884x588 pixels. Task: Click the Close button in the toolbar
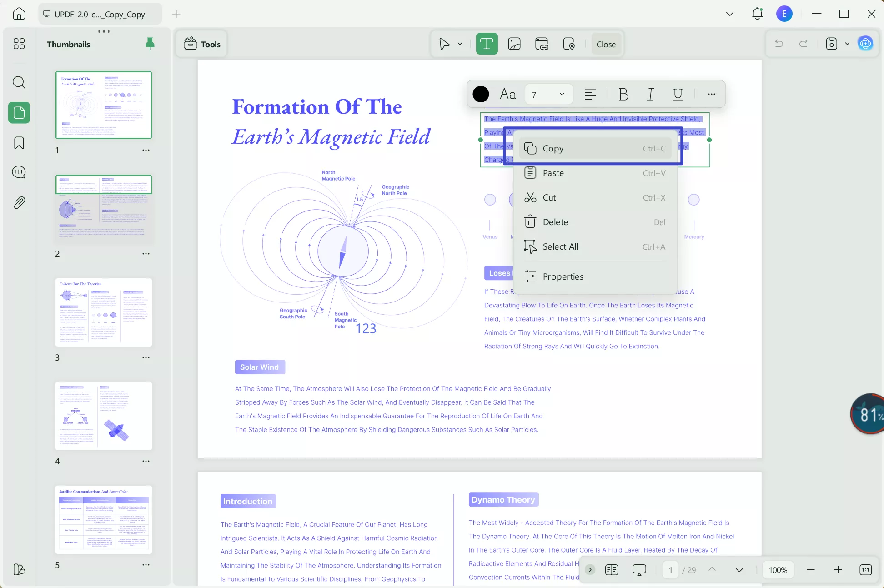point(606,44)
